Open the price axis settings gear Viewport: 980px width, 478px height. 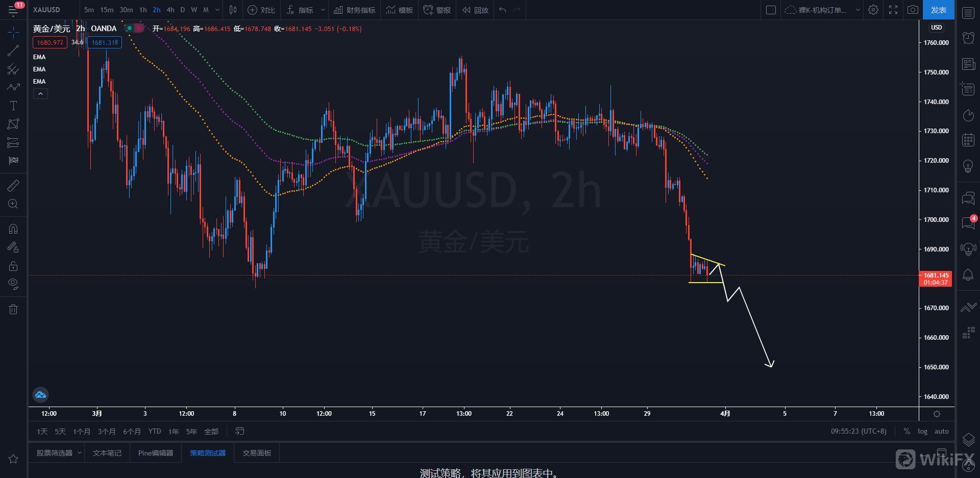937,414
